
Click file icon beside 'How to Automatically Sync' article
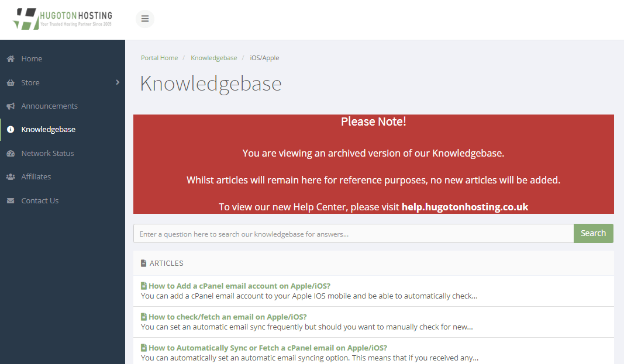click(x=144, y=348)
